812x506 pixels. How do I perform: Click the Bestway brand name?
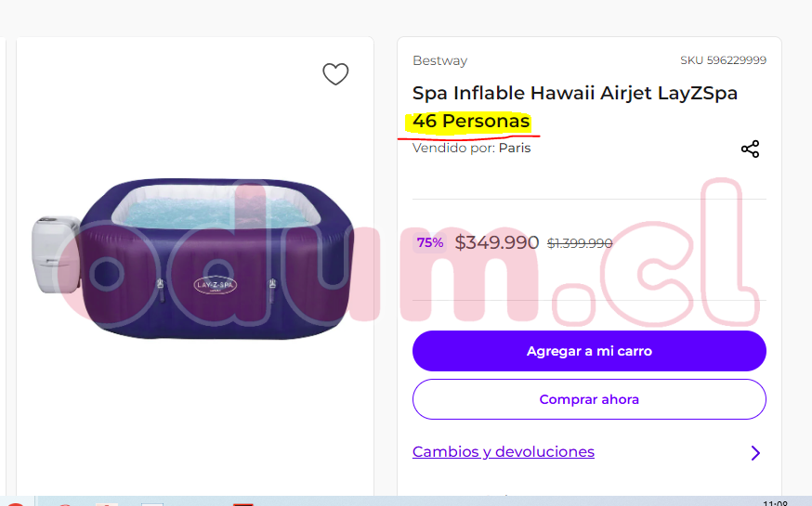pos(439,61)
